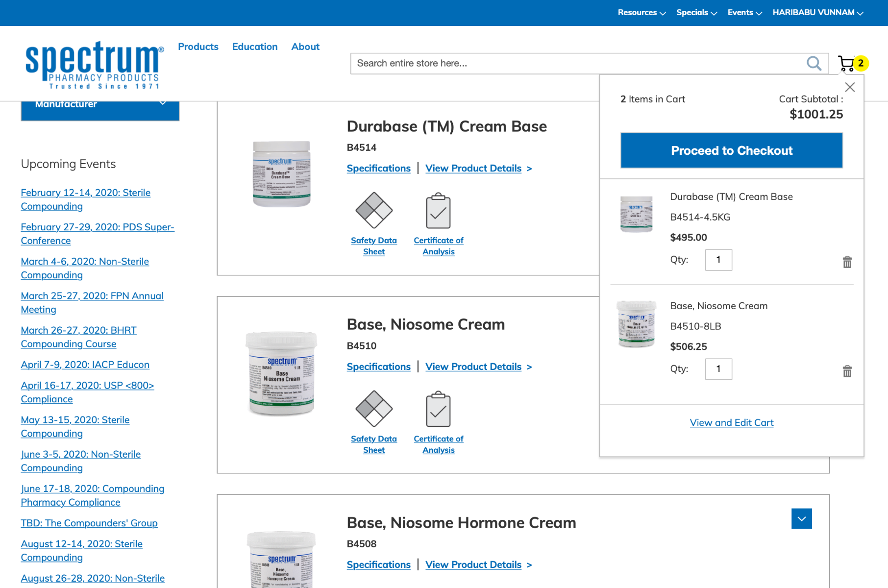The width and height of the screenshot is (888, 588).
Task: Click the Spectrum Pharmacy Products logo
Action: tap(95, 65)
